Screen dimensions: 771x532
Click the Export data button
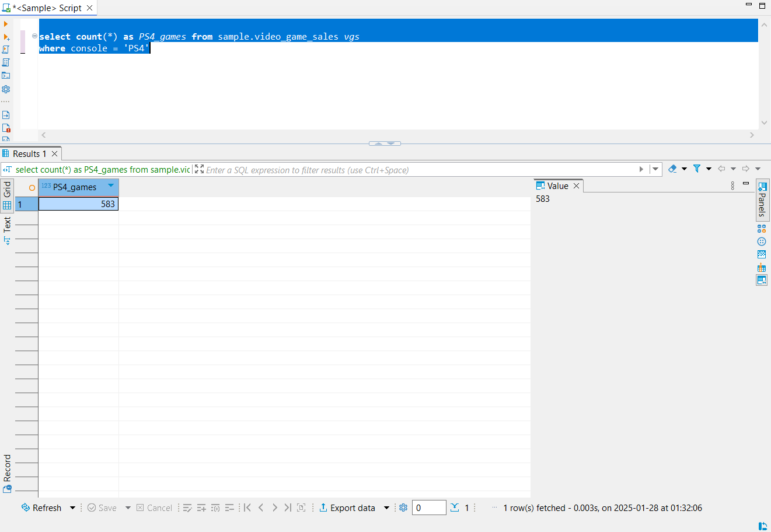pos(347,508)
